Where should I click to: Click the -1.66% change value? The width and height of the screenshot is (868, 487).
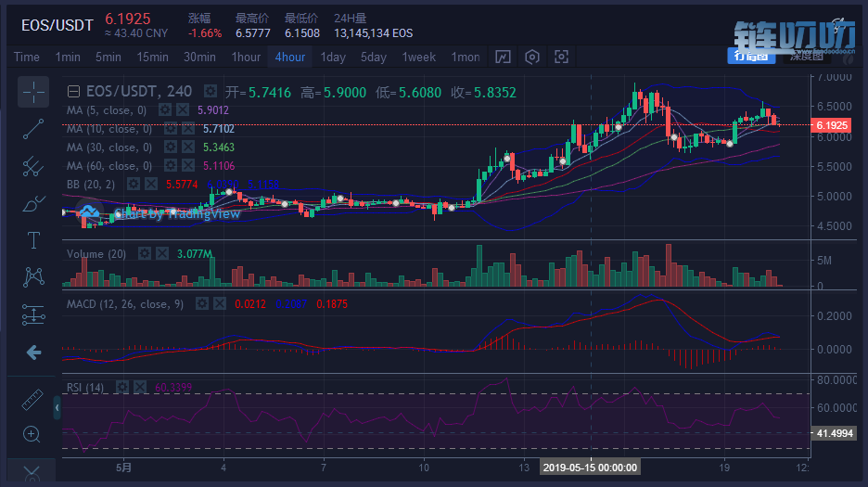[205, 33]
